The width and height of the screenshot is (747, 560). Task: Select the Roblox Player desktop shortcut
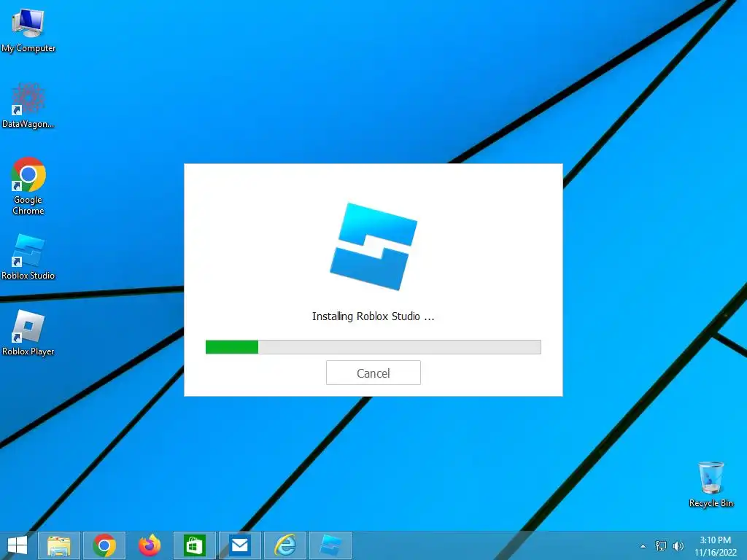pos(28,332)
